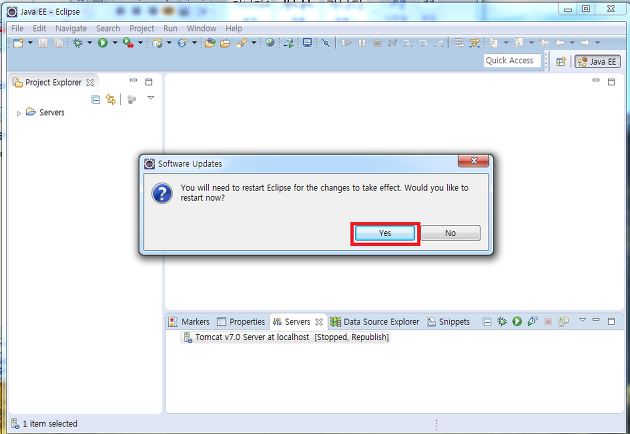Viewport: 630px width, 434px height.
Task: Start the server with green icon in Servers view
Action: click(517, 321)
